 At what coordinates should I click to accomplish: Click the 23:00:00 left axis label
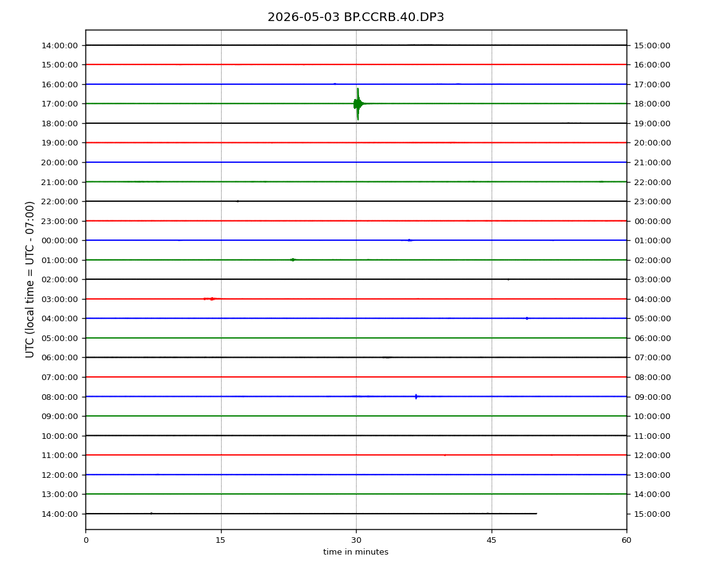click(x=59, y=221)
